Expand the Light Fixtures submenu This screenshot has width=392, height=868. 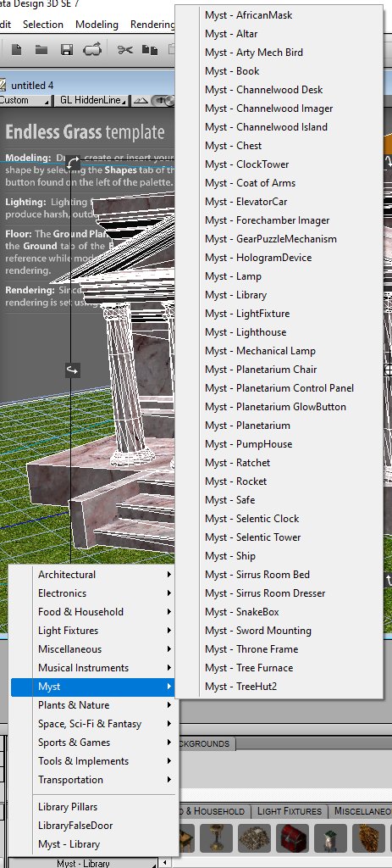[x=93, y=631]
